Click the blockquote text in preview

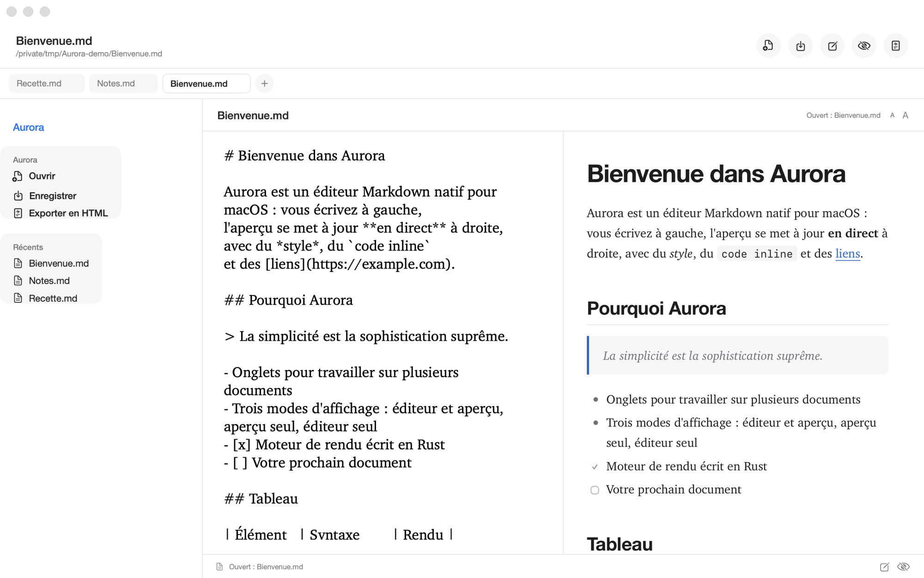point(713,356)
